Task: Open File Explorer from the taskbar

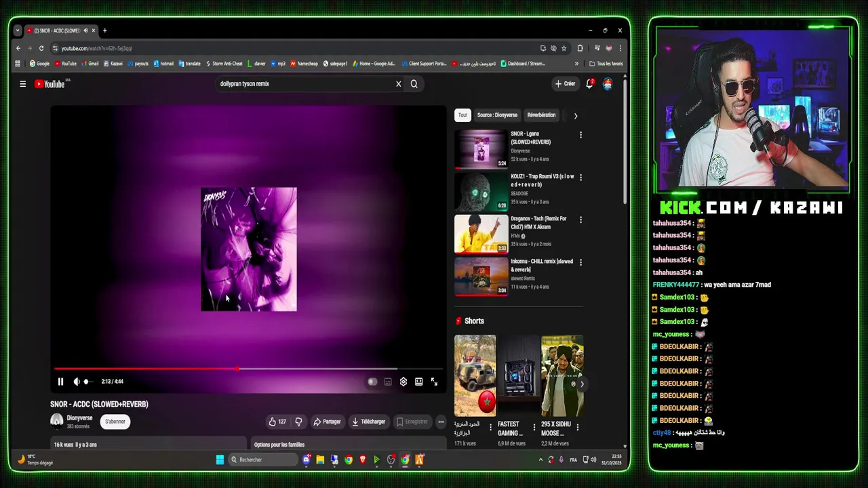Action: 320,460
